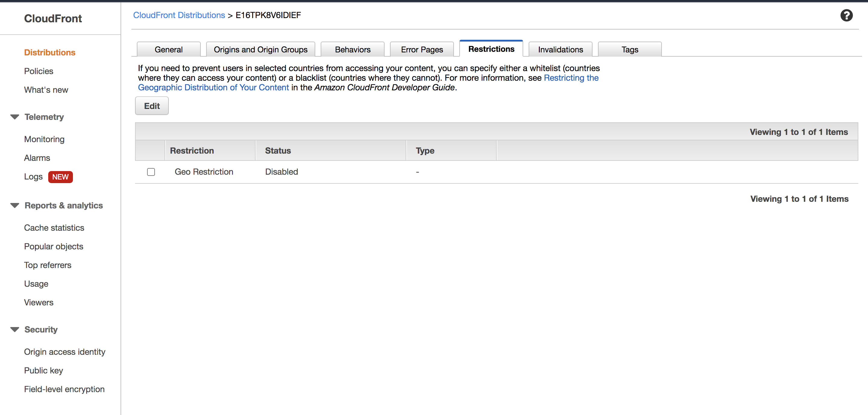The width and height of the screenshot is (868, 415).
Task: Go to Policies in the sidebar
Action: coord(39,71)
